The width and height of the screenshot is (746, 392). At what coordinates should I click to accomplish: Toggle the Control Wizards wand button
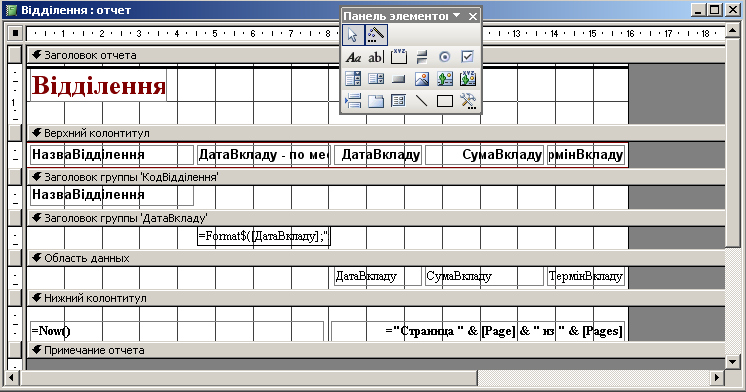376,35
